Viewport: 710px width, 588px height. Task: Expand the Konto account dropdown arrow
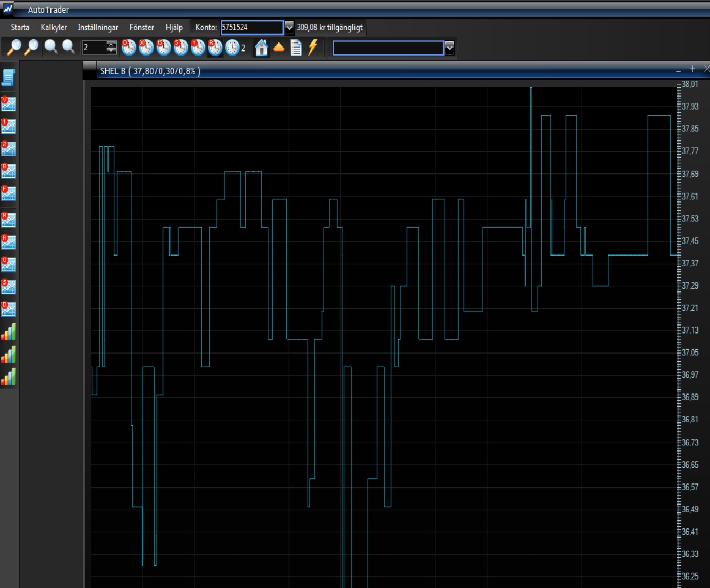pos(289,28)
